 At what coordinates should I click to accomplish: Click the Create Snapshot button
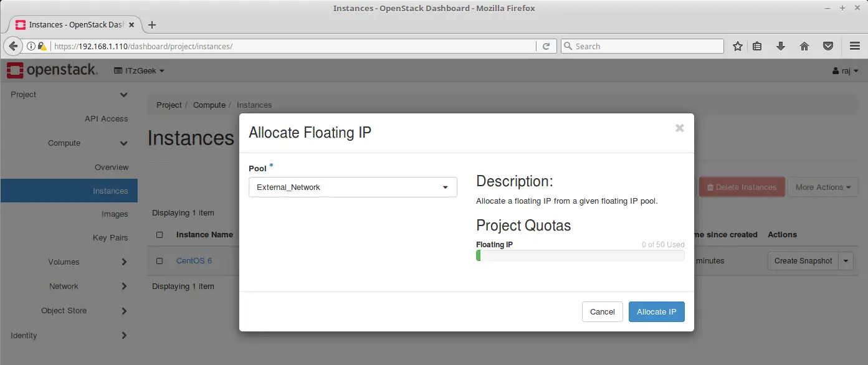point(803,261)
